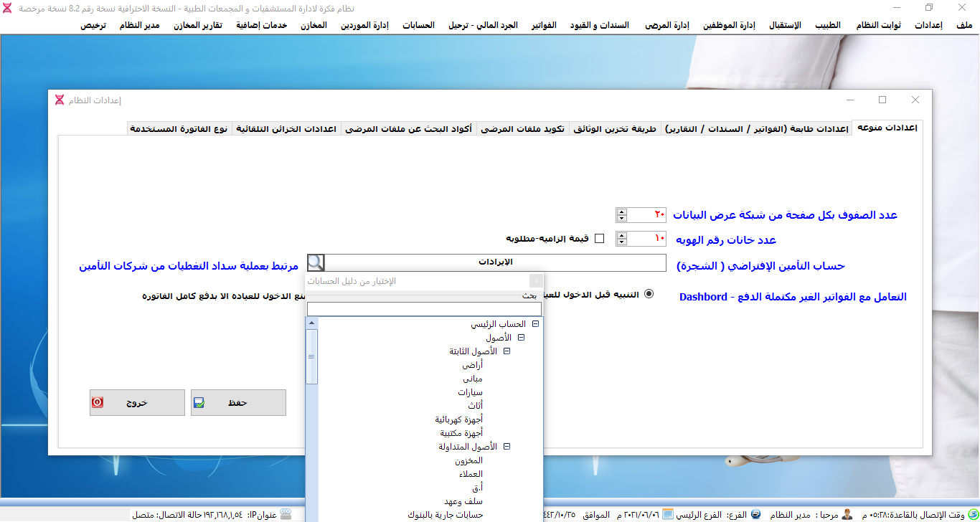
Task: Click the magnifier icon beside the الإيرادات field
Action: coord(316,263)
